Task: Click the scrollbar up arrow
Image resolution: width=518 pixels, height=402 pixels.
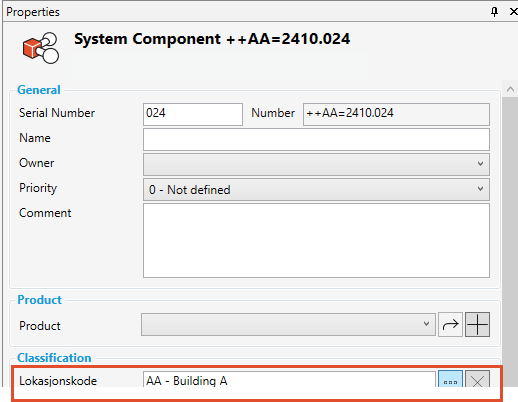Action: point(510,89)
